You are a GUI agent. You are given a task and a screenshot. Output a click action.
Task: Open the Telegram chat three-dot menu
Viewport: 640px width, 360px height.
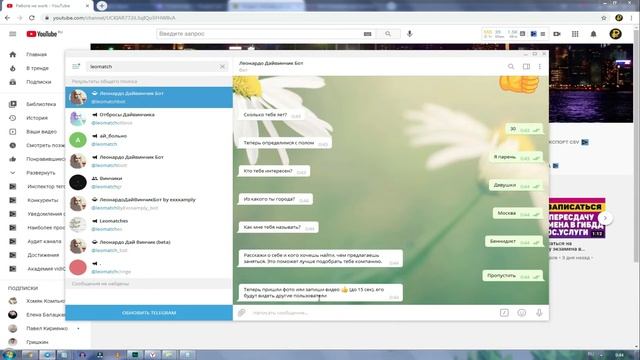pyautogui.click(x=540, y=66)
